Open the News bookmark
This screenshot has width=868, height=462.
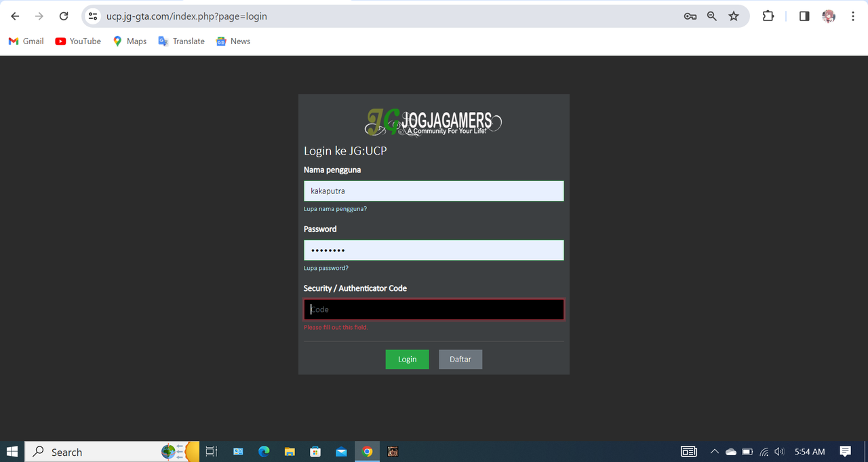point(233,41)
